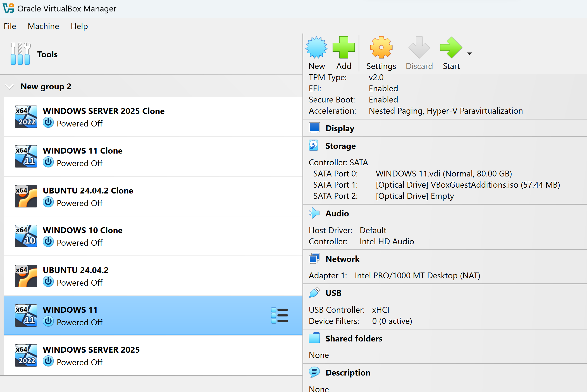Image resolution: width=587 pixels, height=392 pixels.
Task: Click the New virtual machine icon
Action: pos(316,48)
